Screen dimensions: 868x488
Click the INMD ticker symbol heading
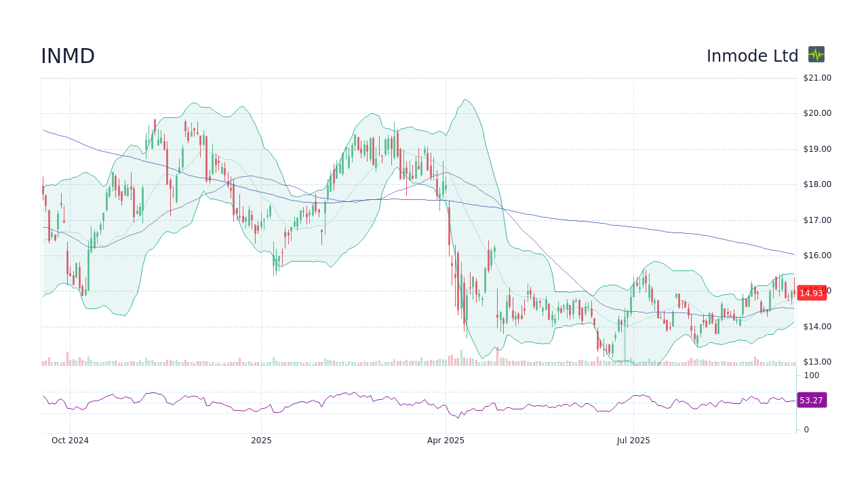tap(67, 56)
